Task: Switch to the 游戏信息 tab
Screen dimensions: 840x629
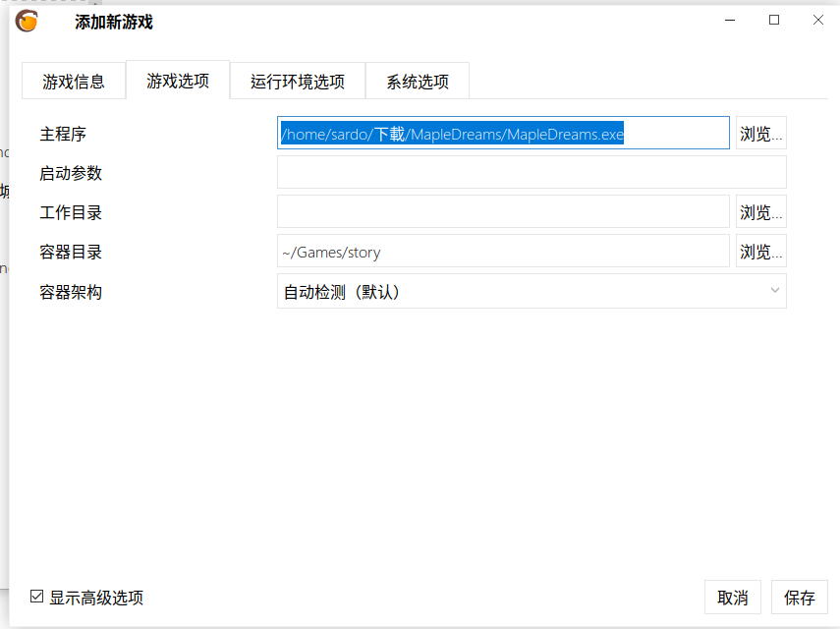Action: [73, 81]
